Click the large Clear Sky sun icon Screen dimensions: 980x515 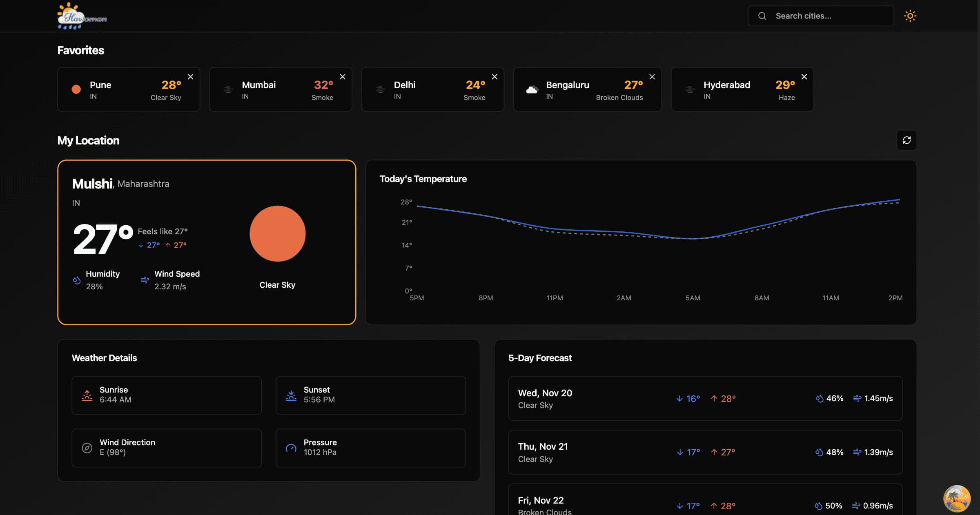point(278,233)
